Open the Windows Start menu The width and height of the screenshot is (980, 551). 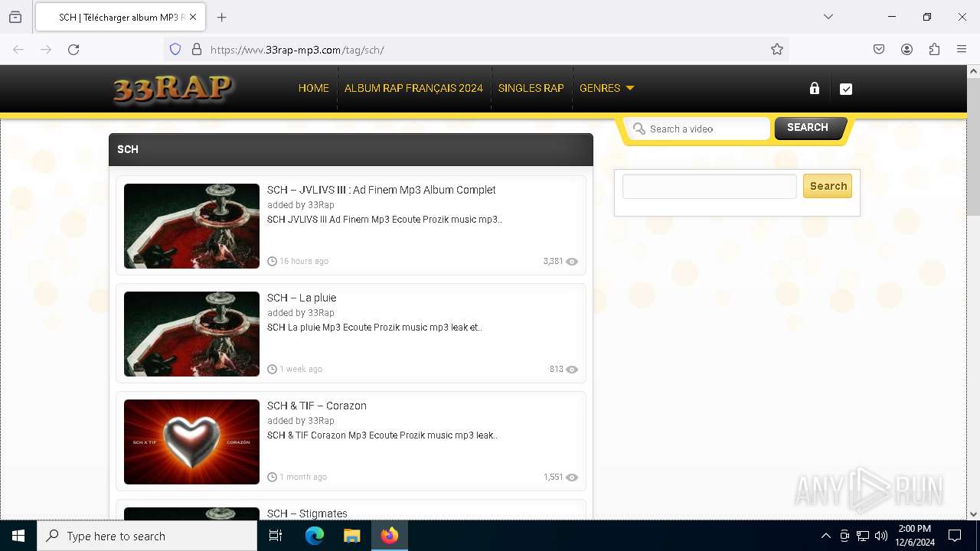(x=18, y=536)
